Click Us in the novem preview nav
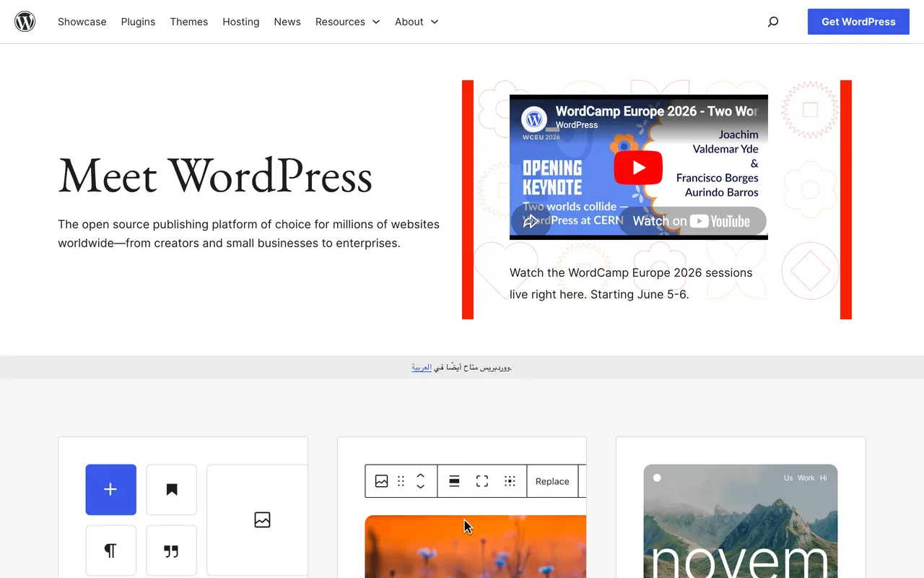The image size is (924, 578). [788, 478]
